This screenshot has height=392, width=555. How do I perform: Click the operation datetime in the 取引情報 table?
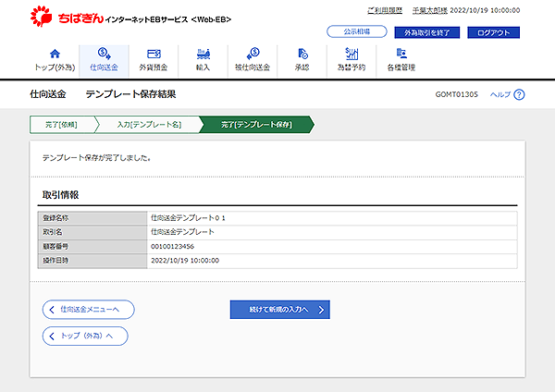point(185,261)
